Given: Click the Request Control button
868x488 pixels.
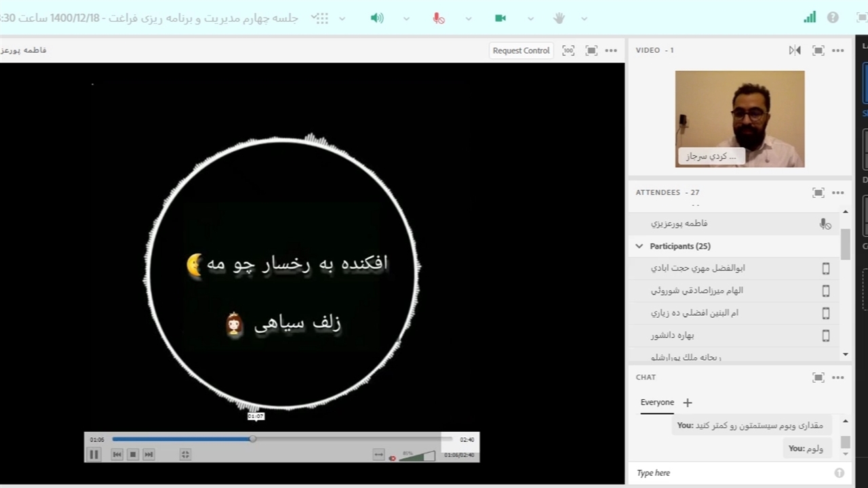Looking at the screenshot, I should [521, 50].
